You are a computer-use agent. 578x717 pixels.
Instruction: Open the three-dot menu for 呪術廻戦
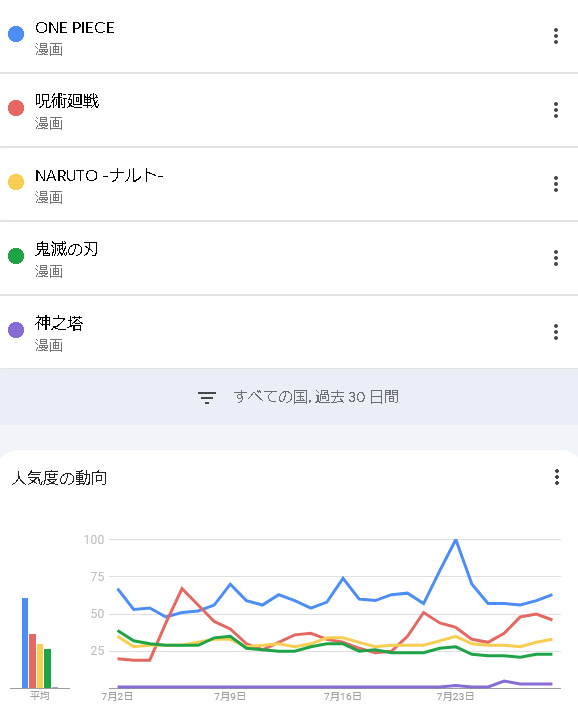point(556,110)
